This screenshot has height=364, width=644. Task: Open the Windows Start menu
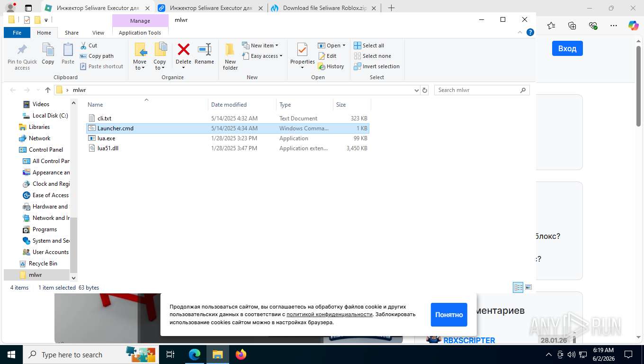point(11,355)
